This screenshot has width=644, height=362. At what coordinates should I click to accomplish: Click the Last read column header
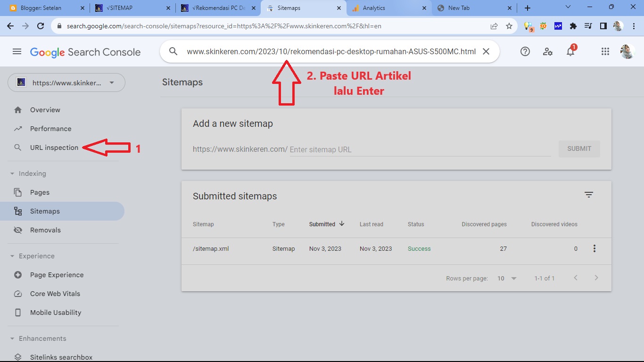(372, 224)
